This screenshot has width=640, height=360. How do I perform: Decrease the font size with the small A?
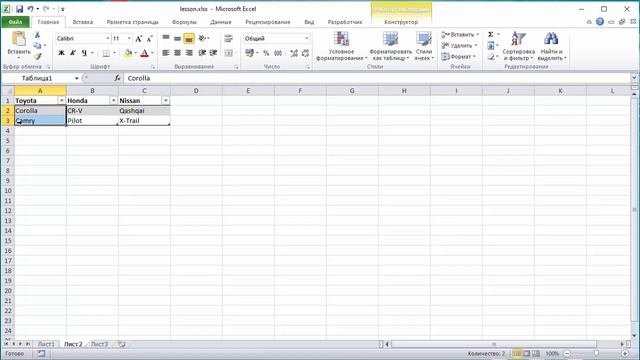coord(149,38)
